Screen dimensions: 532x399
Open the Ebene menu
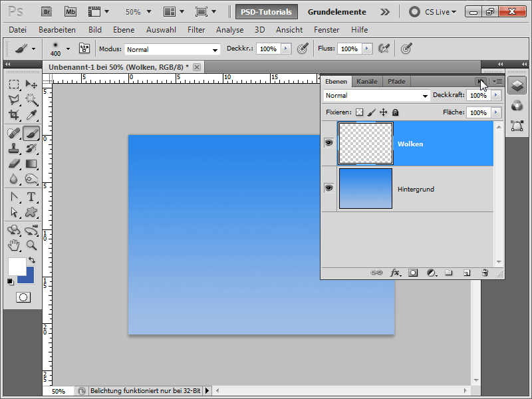click(124, 30)
